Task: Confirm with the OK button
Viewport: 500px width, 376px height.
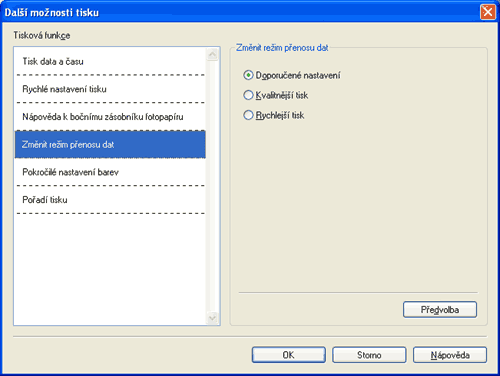Action: pyautogui.click(x=288, y=355)
